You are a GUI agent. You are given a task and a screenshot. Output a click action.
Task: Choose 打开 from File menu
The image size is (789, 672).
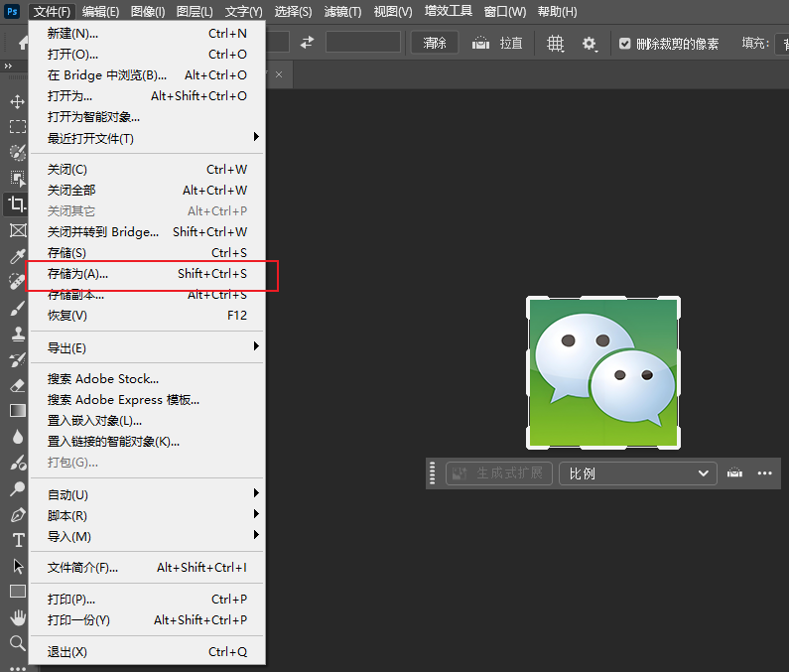147,55
